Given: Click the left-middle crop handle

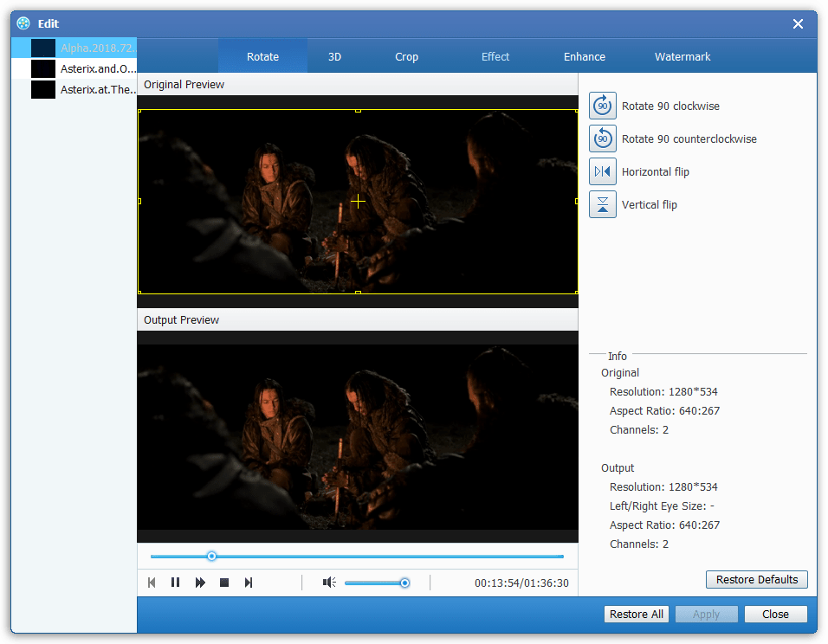Looking at the screenshot, I should tap(139, 201).
